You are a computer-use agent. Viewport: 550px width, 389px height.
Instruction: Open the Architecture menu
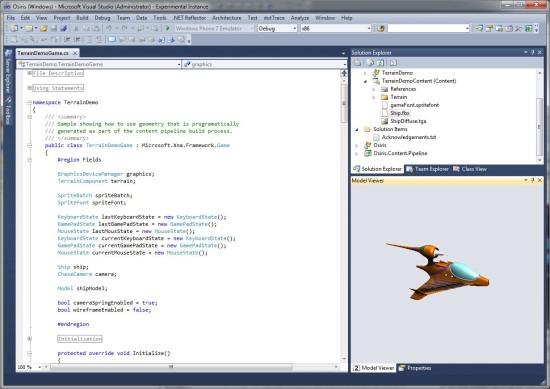(x=227, y=18)
